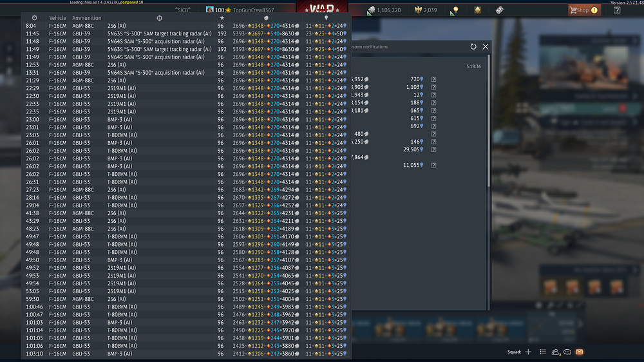644x362 pixels.
Task: Select the 53:05 GBU-53 2S19M1 row
Action: pyautogui.click(x=187, y=291)
